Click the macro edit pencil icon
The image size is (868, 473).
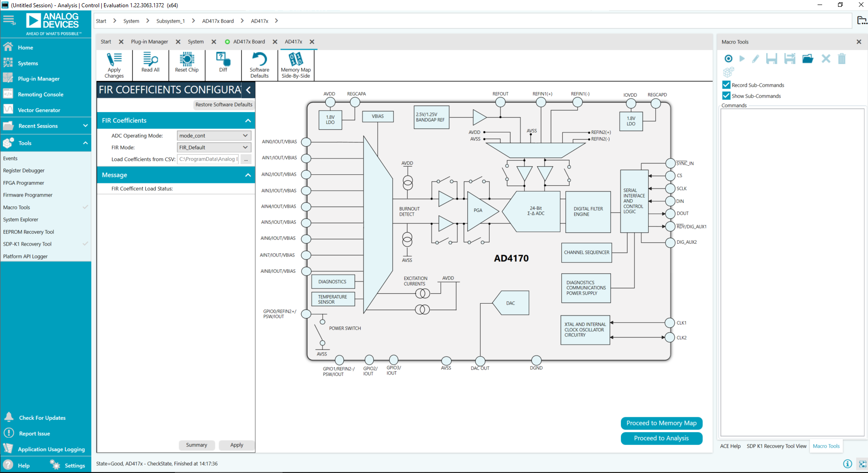point(755,59)
